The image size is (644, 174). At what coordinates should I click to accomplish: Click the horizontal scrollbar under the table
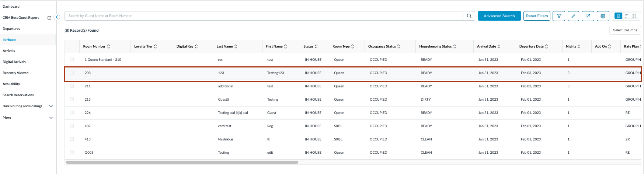click(182, 162)
